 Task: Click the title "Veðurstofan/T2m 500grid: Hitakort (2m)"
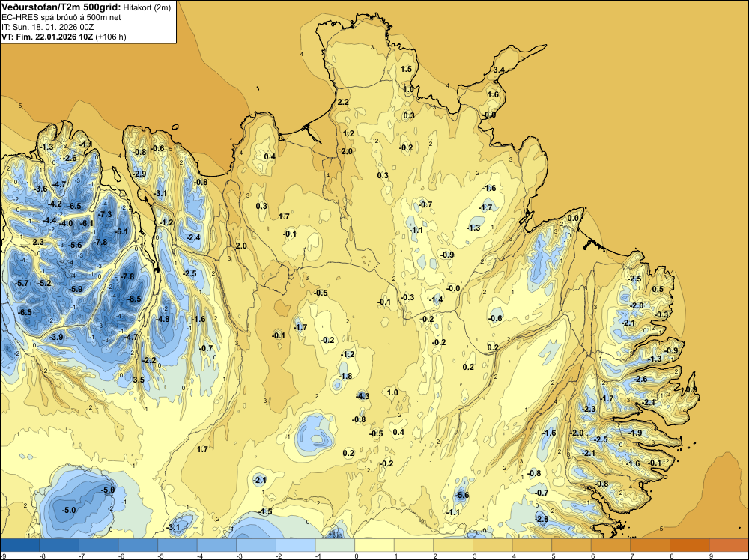86,7
